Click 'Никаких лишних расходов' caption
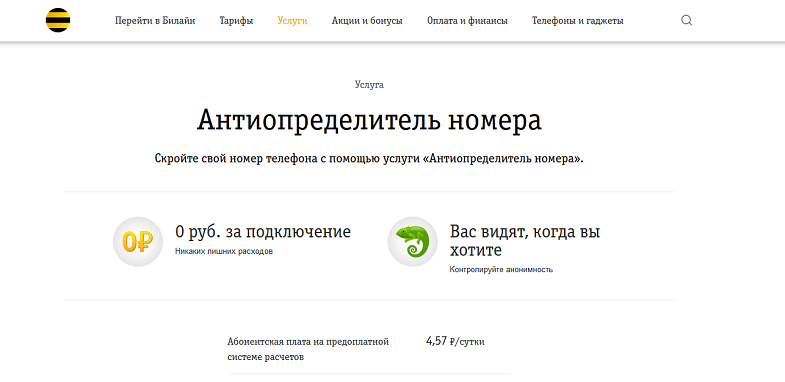 click(224, 251)
